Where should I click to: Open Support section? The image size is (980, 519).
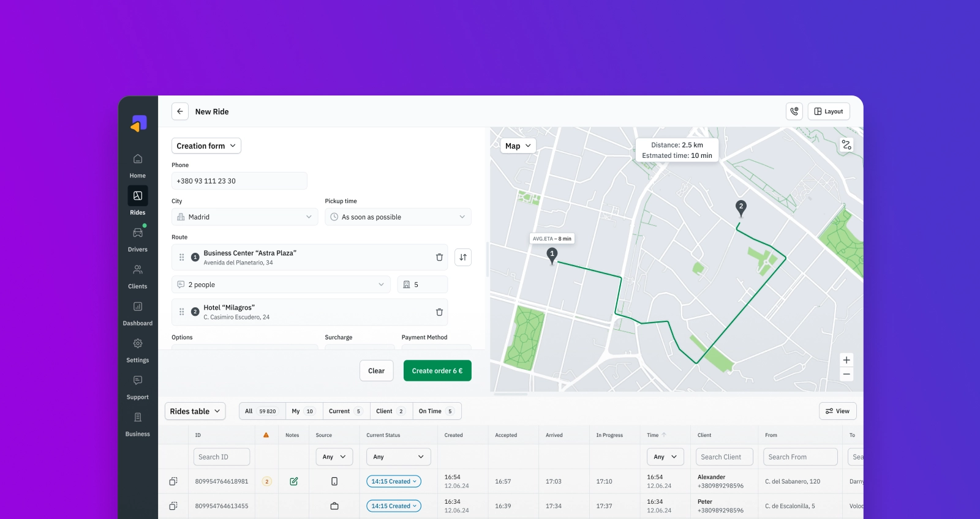tap(137, 387)
